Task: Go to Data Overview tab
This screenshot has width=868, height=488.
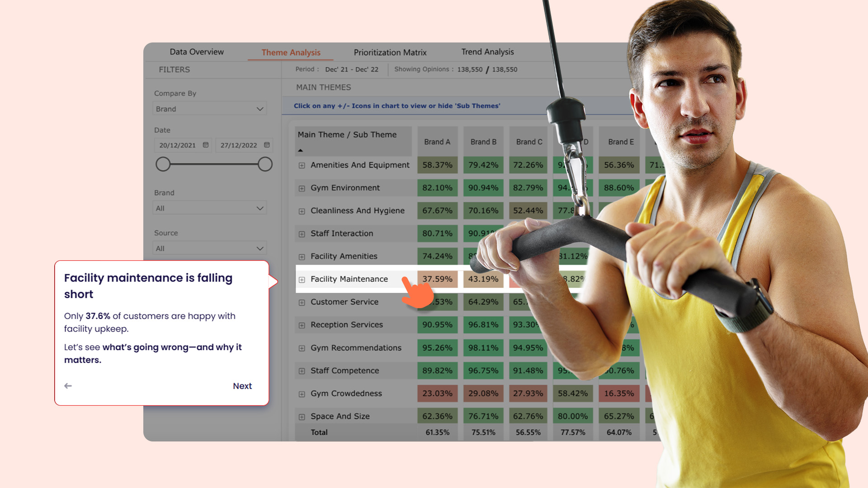Action: (x=197, y=52)
